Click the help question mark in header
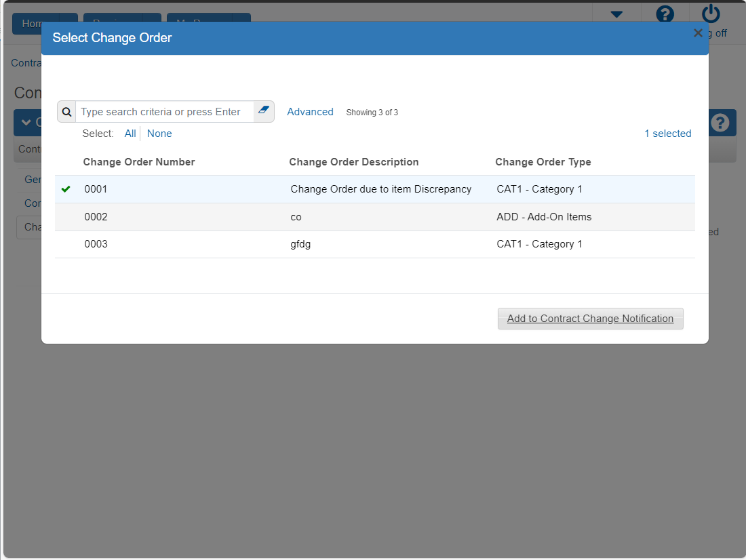Viewport: 746px width, 560px height. click(665, 14)
